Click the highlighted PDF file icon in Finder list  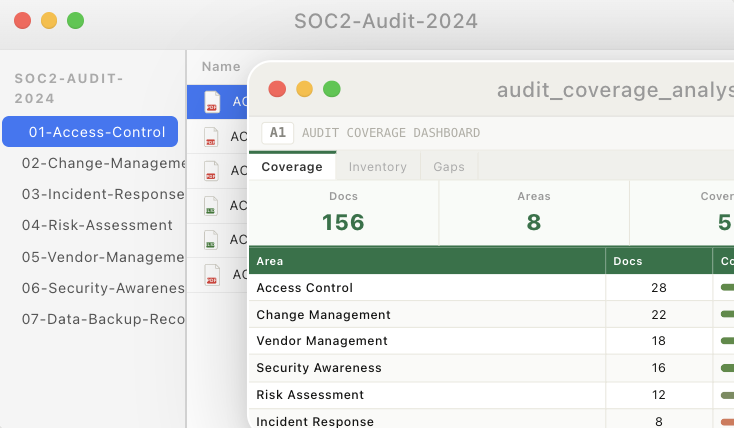[212, 102]
